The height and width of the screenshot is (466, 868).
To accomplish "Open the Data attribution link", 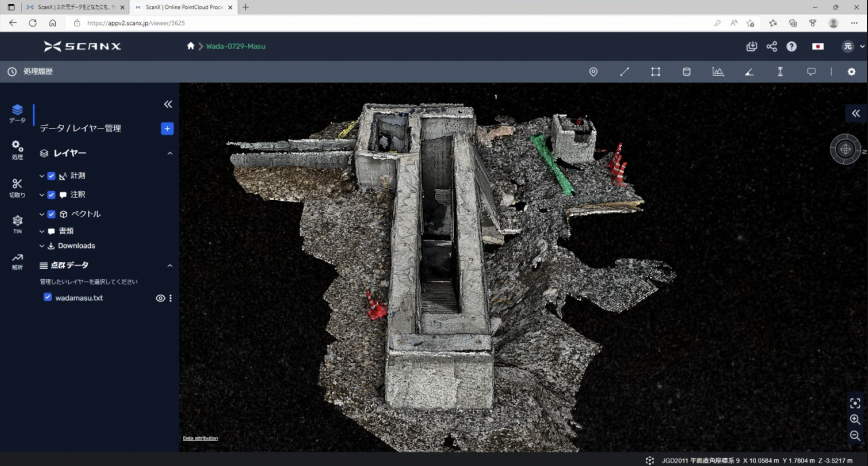I will 200,438.
